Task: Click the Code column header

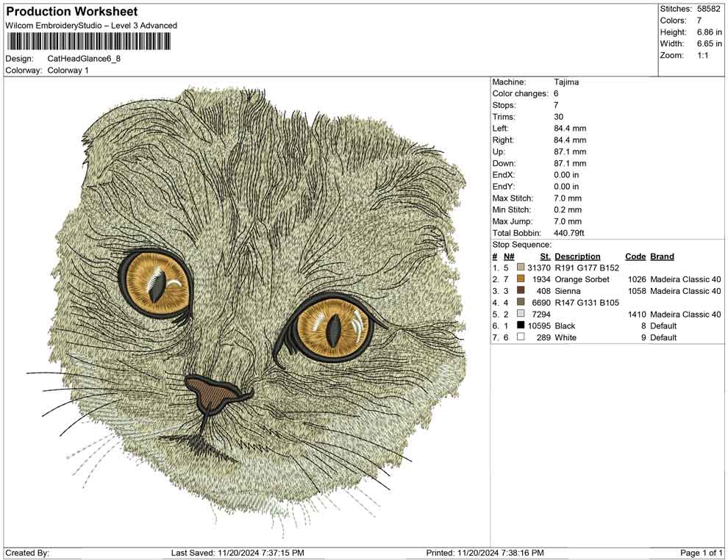Action: tap(635, 256)
